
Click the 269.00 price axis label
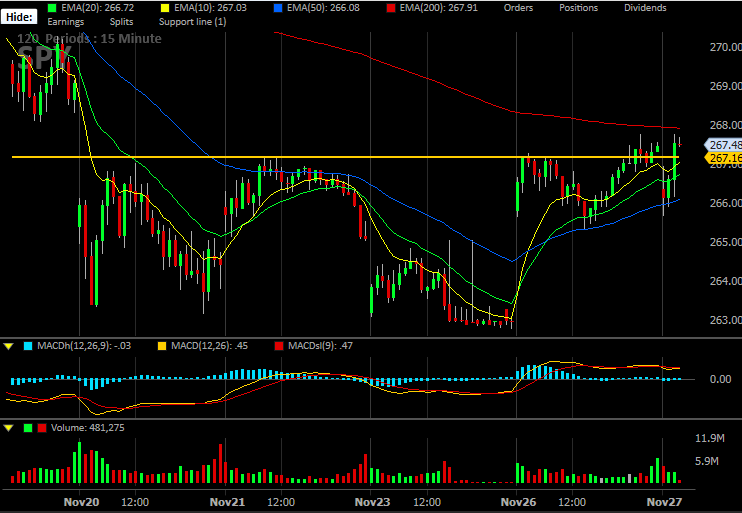pyautogui.click(x=725, y=86)
